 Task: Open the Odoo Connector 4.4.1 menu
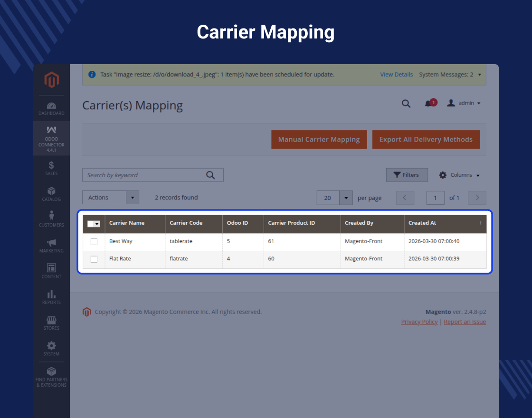[x=51, y=139]
